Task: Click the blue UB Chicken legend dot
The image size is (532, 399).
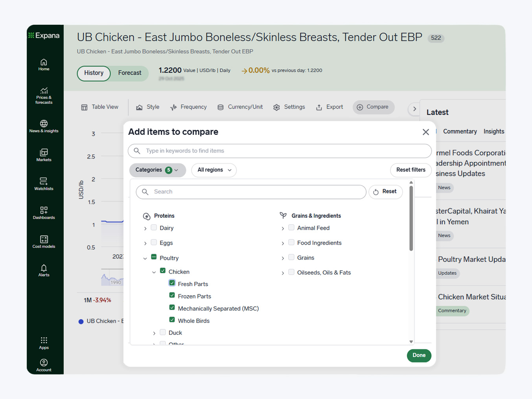Action: (x=81, y=322)
